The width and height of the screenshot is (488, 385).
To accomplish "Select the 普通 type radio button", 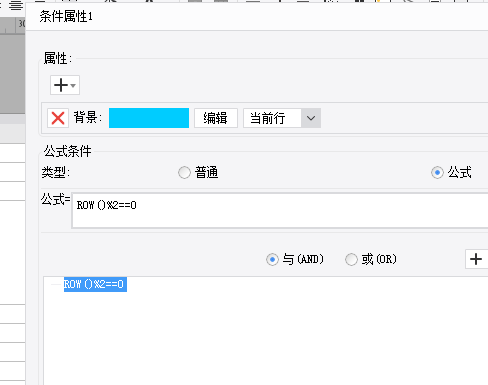I will tap(184, 173).
